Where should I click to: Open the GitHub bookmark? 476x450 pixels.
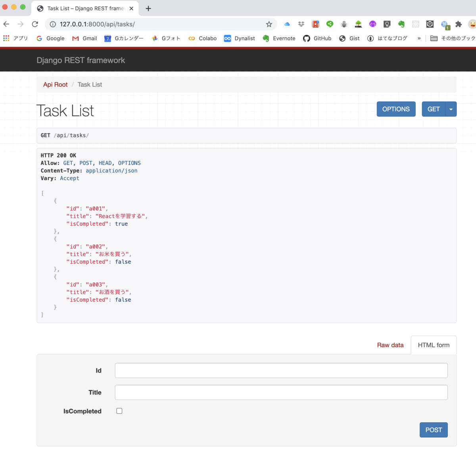click(317, 38)
